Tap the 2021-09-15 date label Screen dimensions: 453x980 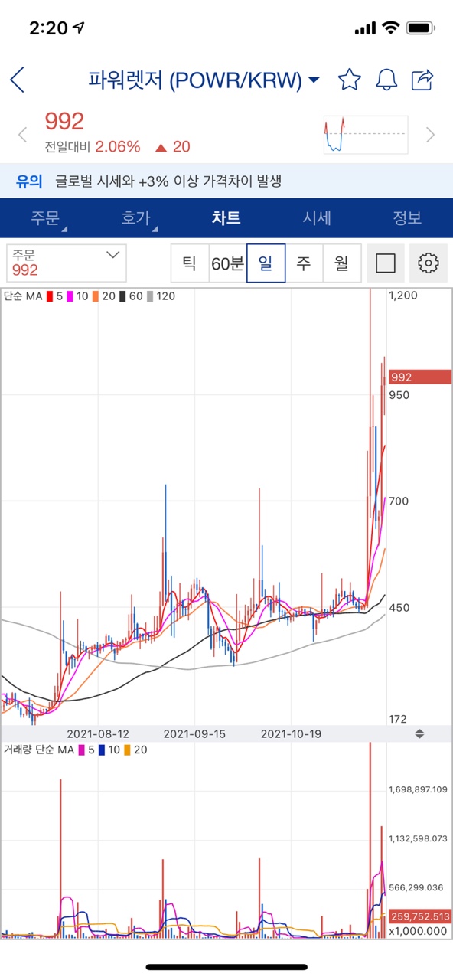194,733
